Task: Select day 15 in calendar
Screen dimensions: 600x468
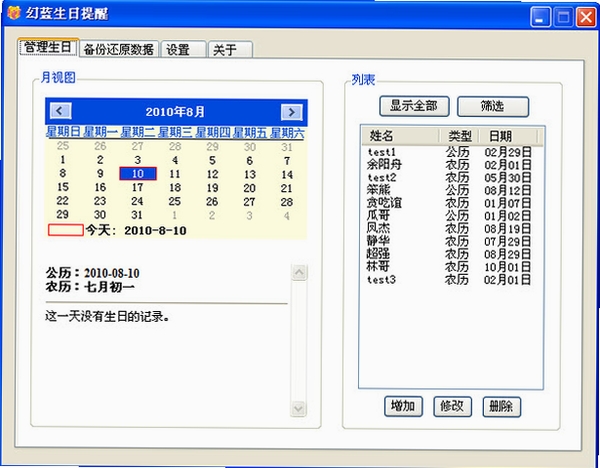Action: pyautogui.click(x=63, y=187)
